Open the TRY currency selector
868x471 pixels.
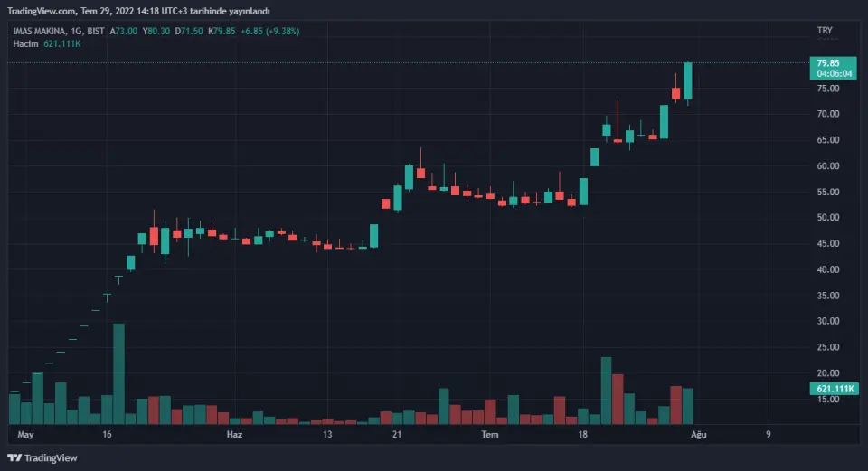coord(824,31)
